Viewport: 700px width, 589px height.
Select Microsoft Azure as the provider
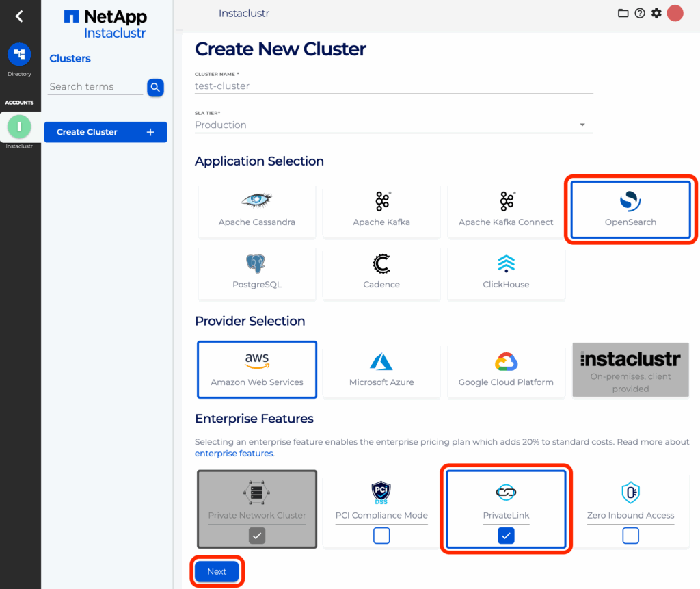pos(381,369)
